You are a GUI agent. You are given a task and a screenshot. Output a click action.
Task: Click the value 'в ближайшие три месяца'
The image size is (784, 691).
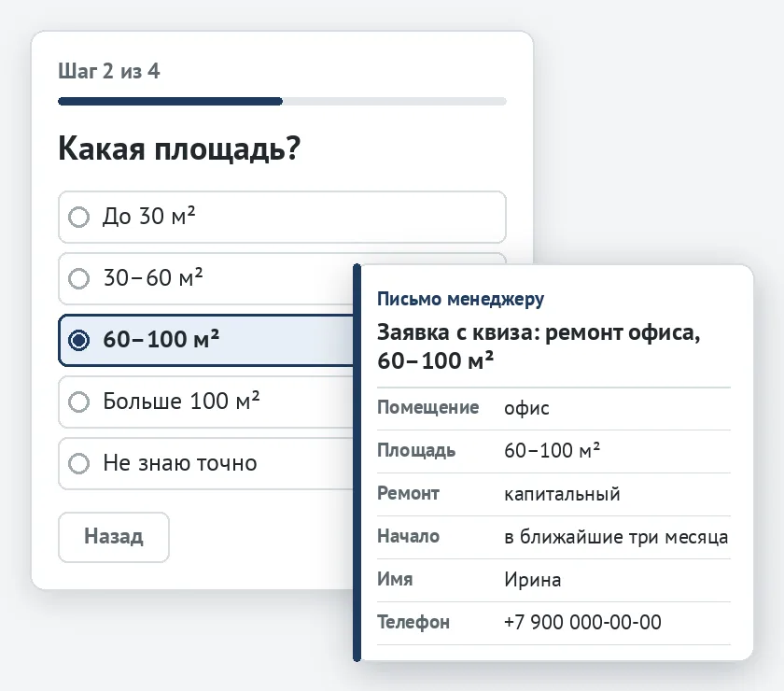616,537
